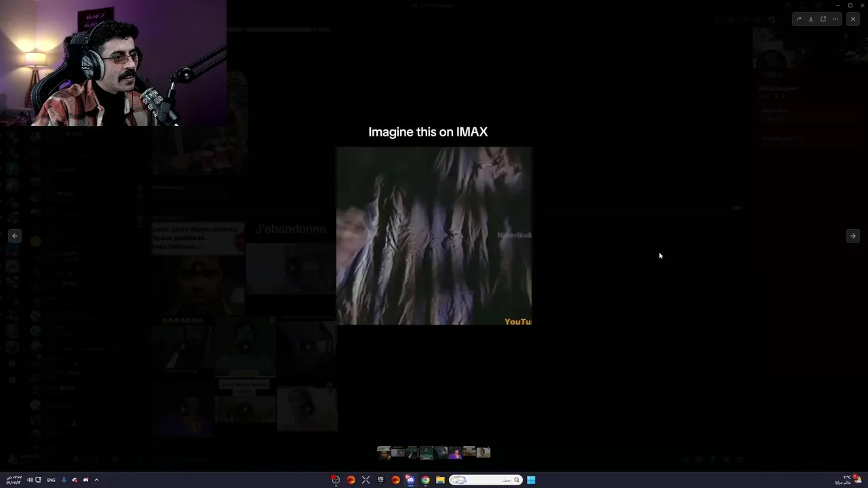Screen dimensions: 868x488
Task: Click the blue microphone tray icon
Action: click(x=64, y=480)
